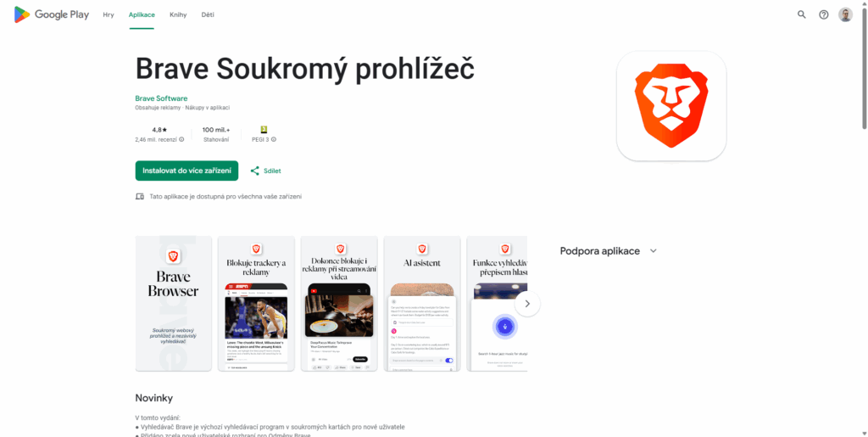Open the AI asistent screenshot thumbnail
Viewport: 868px width, 437px height.
click(x=422, y=304)
